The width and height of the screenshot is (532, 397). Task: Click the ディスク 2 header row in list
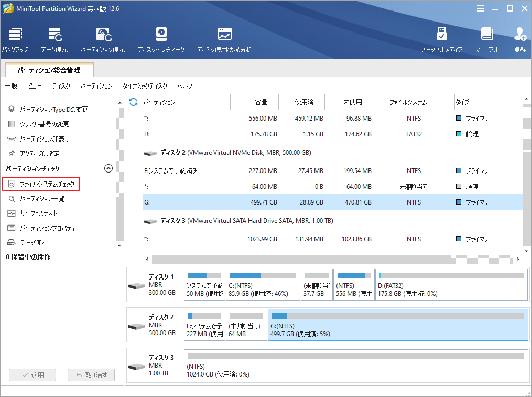[x=332, y=153]
